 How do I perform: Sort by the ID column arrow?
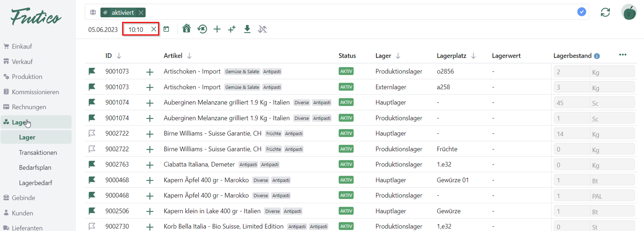tap(119, 56)
